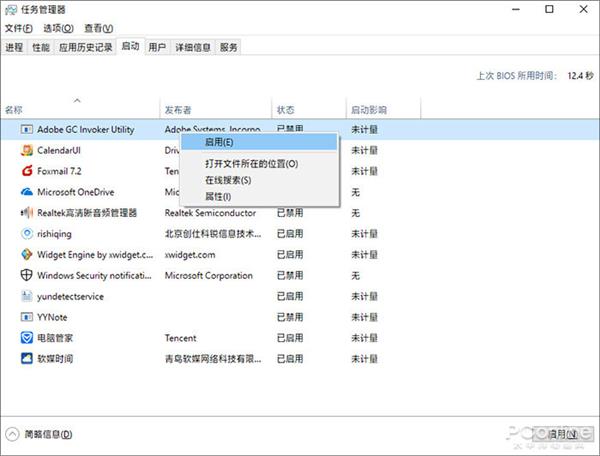The width and height of the screenshot is (600, 456).
Task: Click the yundetectservice icon
Action: click(x=26, y=296)
